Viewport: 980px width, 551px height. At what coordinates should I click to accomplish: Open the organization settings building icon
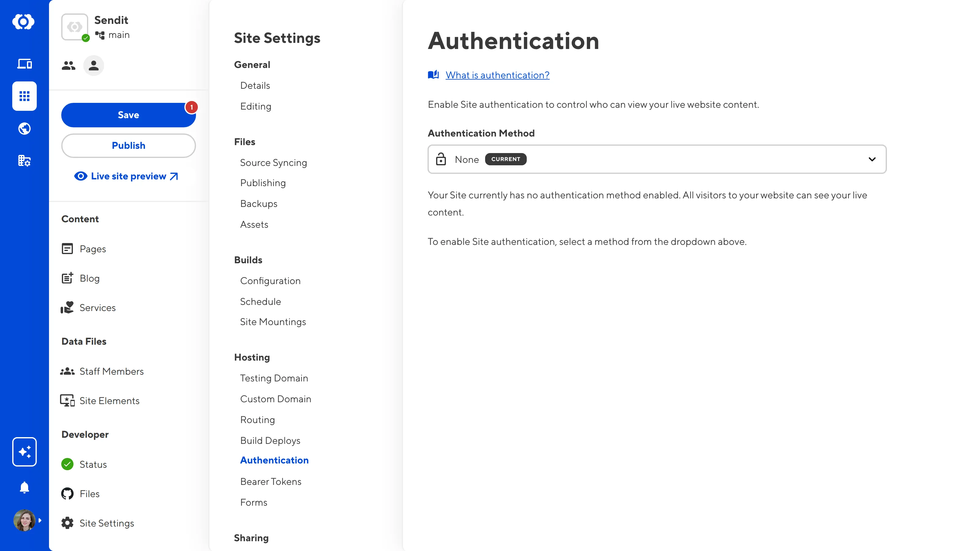pyautogui.click(x=24, y=161)
